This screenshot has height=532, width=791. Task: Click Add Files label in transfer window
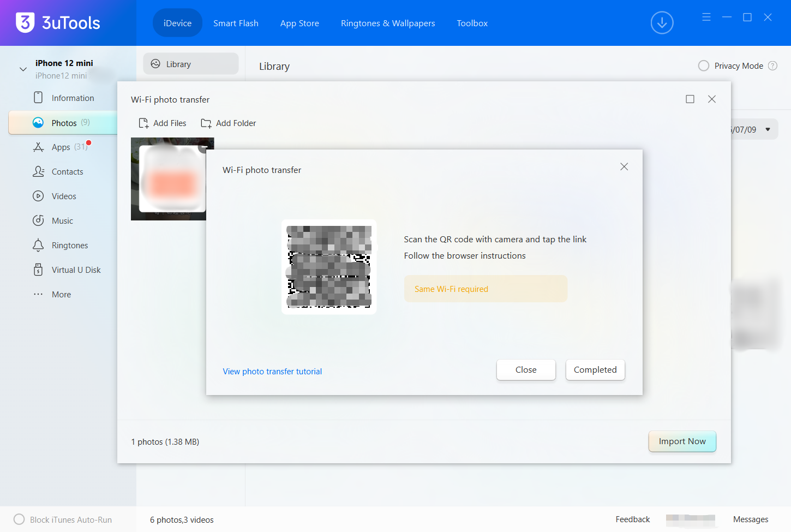coord(170,123)
